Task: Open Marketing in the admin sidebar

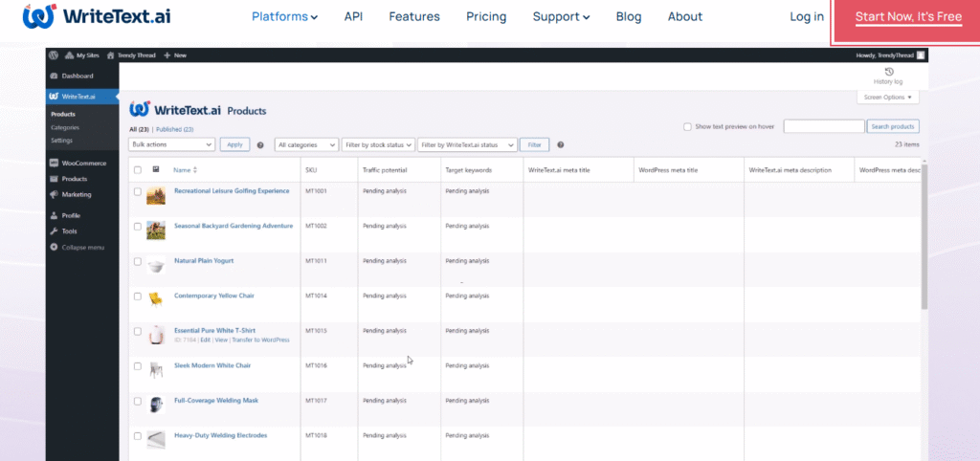Action: tap(78, 194)
